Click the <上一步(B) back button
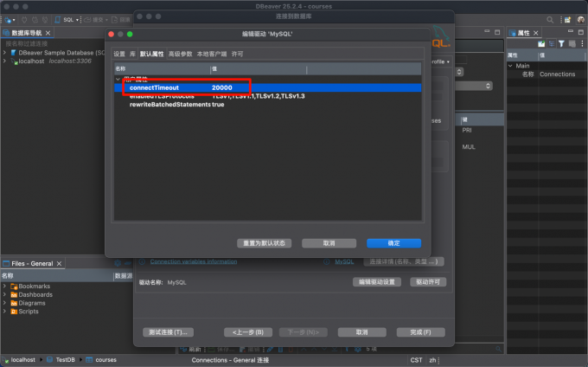588x367 pixels. click(x=248, y=332)
